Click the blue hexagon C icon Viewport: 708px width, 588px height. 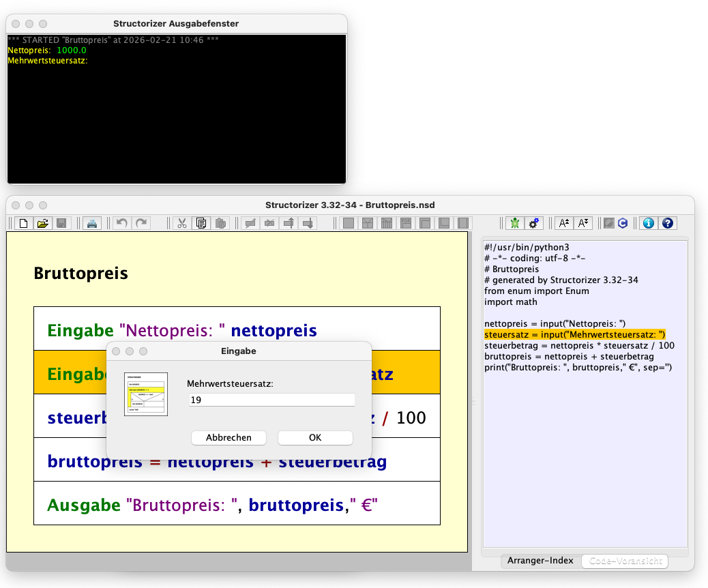click(x=623, y=223)
